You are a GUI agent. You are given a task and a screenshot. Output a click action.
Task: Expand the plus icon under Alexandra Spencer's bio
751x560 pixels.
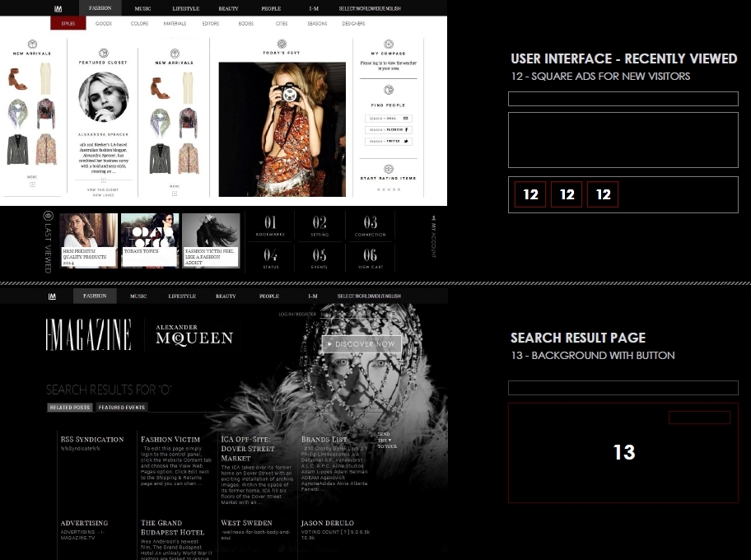pos(104,180)
